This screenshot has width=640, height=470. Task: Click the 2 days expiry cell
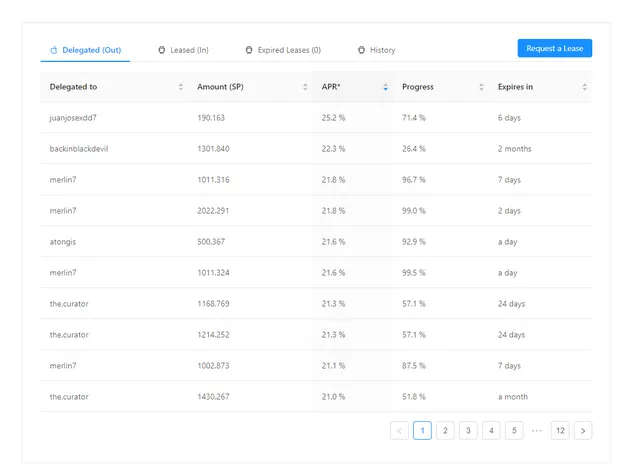point(509,211)
